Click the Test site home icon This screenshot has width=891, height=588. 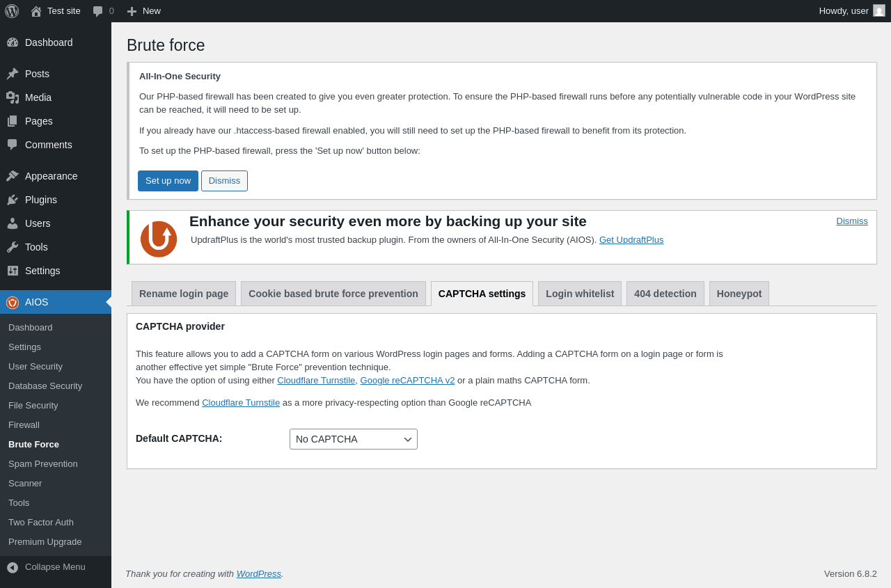point(36,11)
